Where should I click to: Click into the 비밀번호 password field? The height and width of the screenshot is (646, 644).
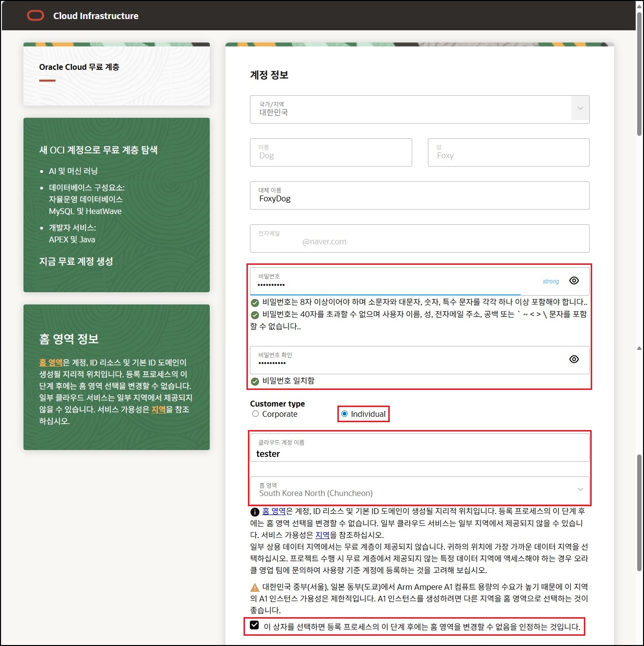pyautogui.click(x=420, y=281)
